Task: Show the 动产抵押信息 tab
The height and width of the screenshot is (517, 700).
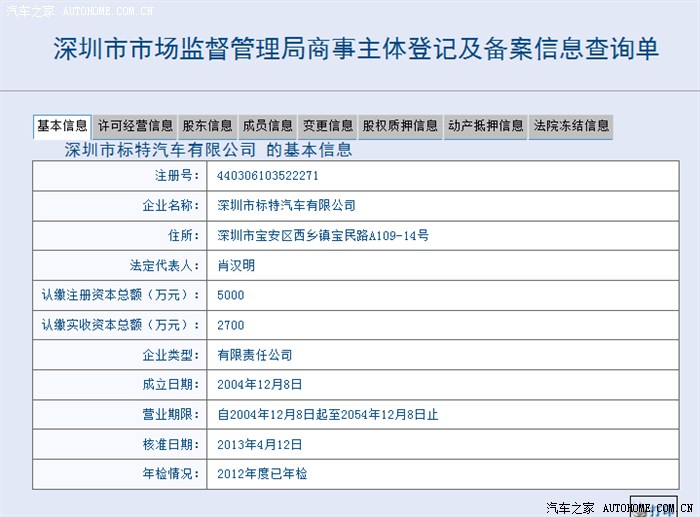Action: [485, 127]
